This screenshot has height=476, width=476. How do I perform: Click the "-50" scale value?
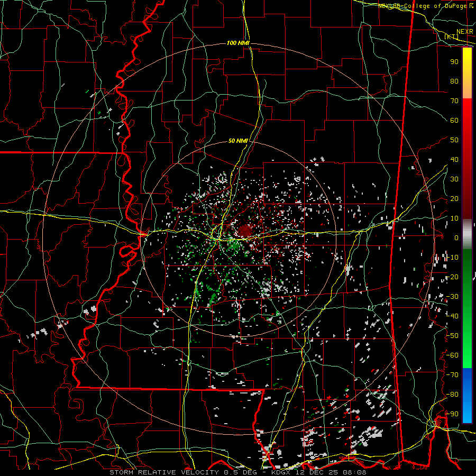[x=453, y=336]
